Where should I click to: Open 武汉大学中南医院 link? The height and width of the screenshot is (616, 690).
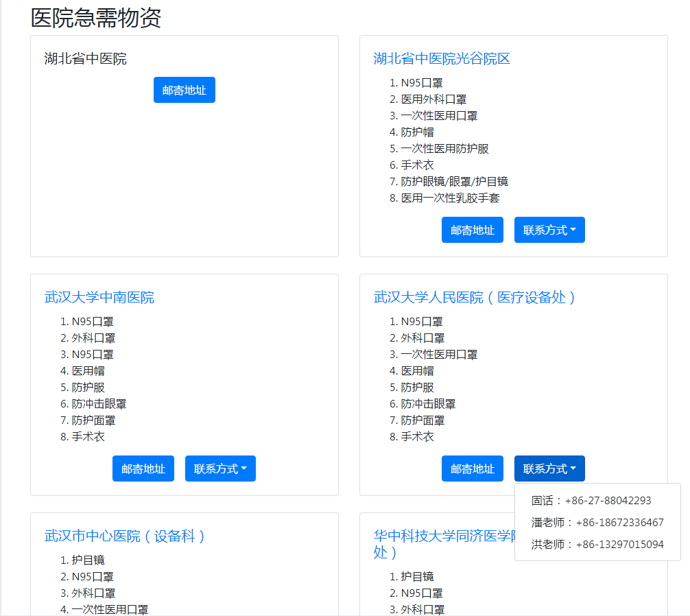click(99, 298)
